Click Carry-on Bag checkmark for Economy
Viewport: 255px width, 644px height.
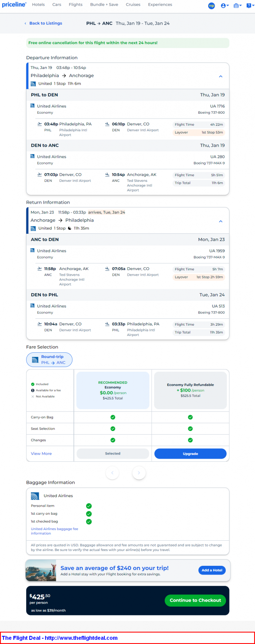(x=113, y=417)
